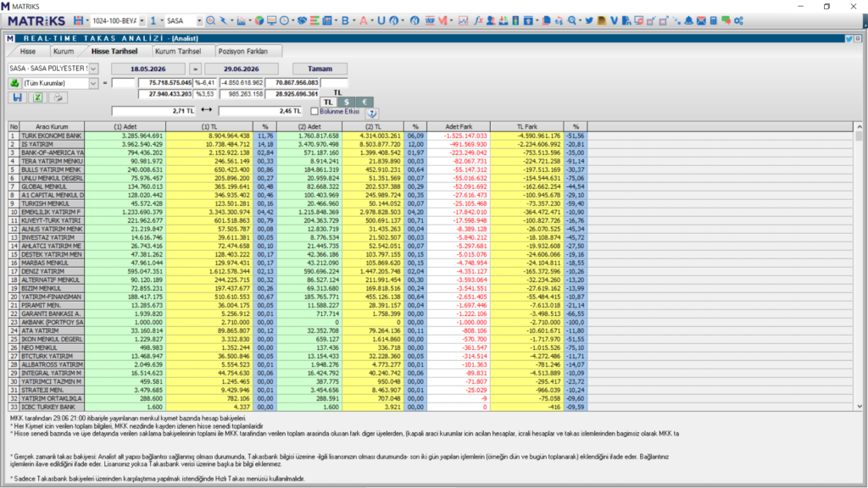The image size is (868, 488).
Task: Click the Tamam button
Action: [320, 69]
